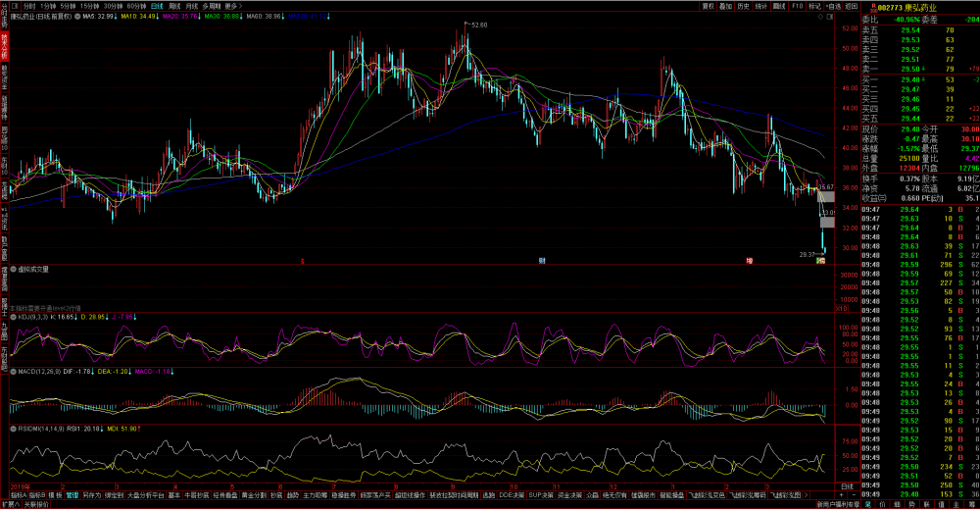Switch to 分时 intraday view

click(x=29, y=6)
